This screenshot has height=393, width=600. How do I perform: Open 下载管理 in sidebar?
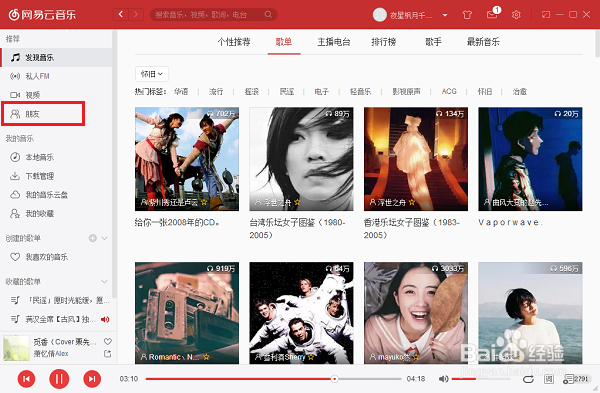[57, 176]
